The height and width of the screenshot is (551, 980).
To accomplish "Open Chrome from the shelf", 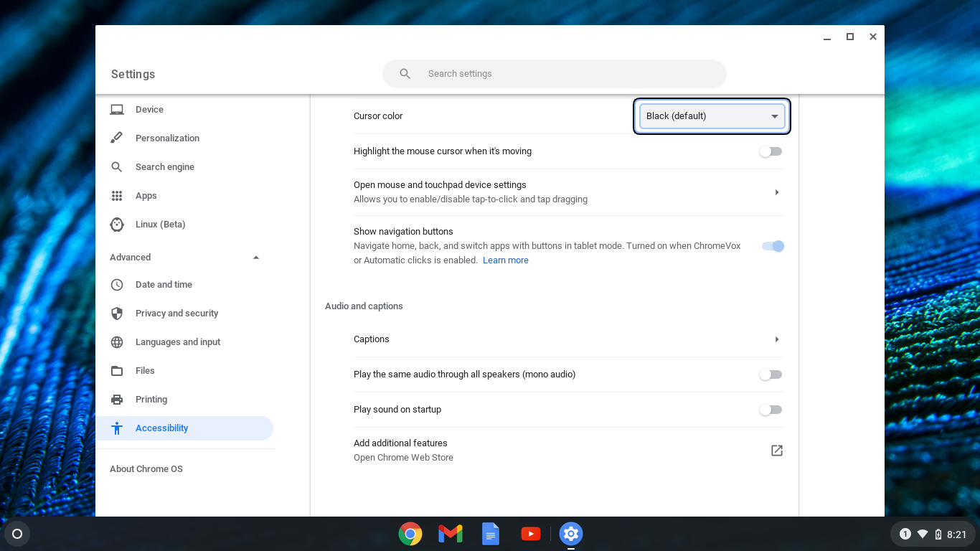I will [410, 534].
